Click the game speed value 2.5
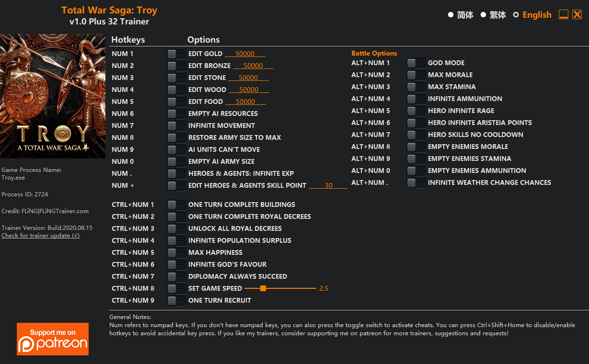 pos(323,288)
